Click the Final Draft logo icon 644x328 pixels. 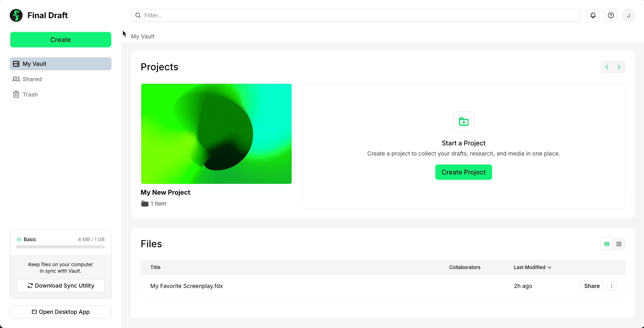[16, 15]
